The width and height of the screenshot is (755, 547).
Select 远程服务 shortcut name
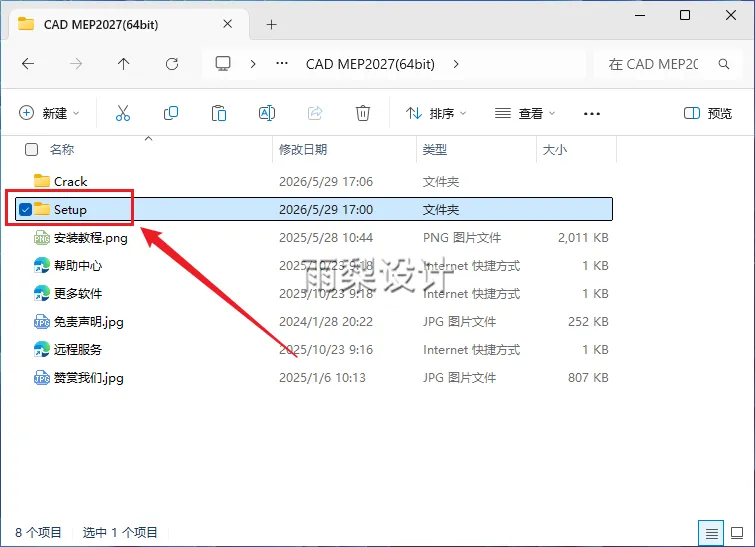coord(78,350)
